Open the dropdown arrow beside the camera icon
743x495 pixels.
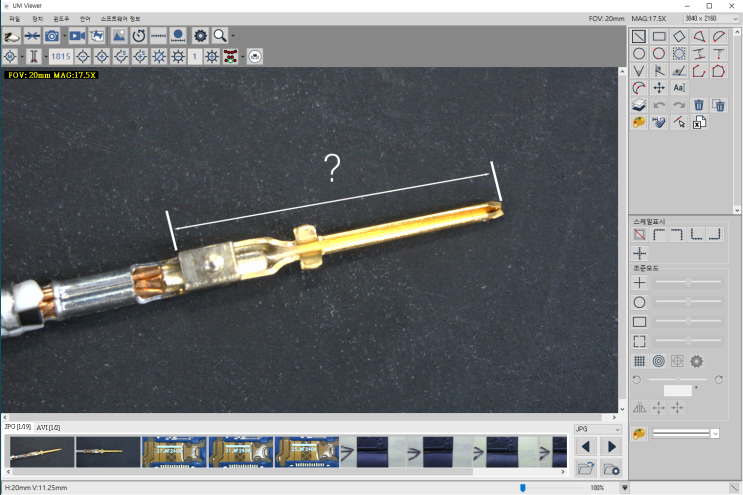point(64,36)
